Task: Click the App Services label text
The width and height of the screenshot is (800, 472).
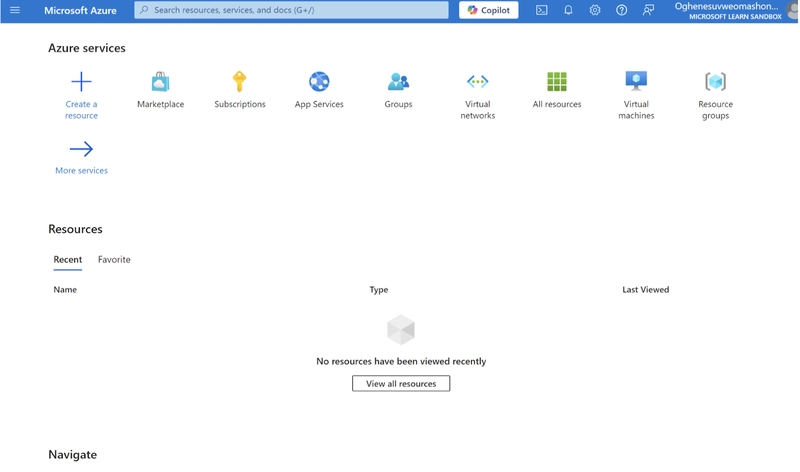Action: coord(319,104)
